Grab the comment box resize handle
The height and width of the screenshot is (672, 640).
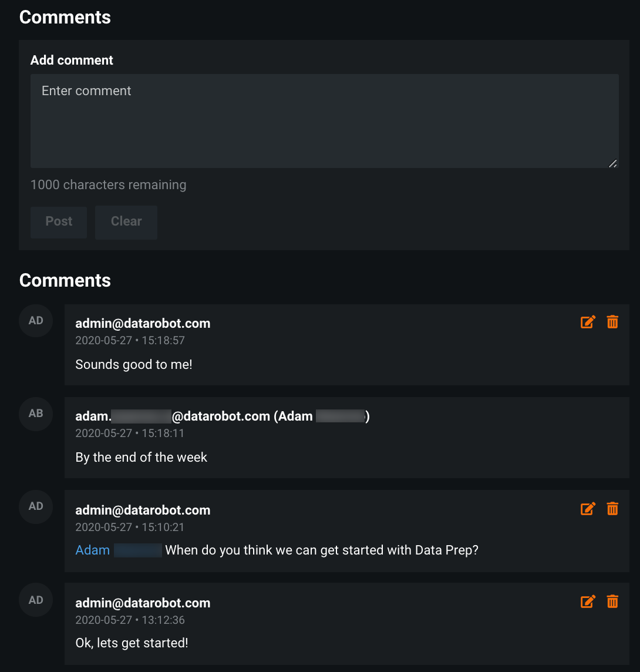pos(612,163)
